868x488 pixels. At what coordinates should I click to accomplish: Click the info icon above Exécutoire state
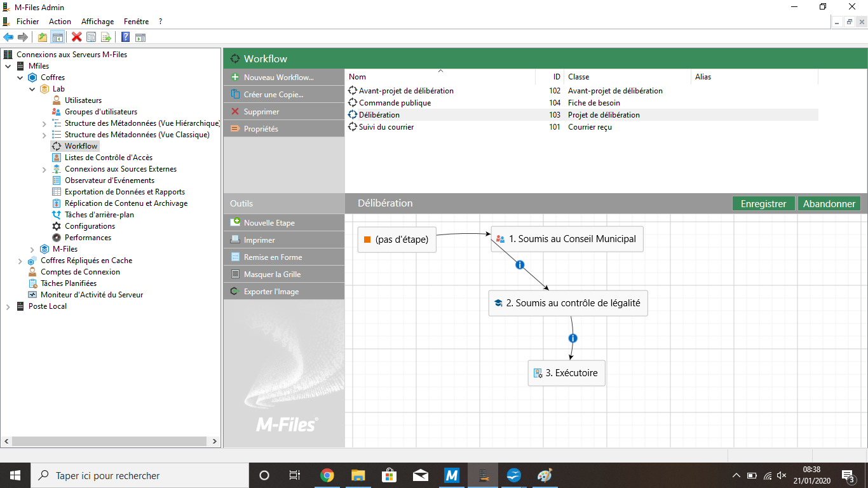573,339
